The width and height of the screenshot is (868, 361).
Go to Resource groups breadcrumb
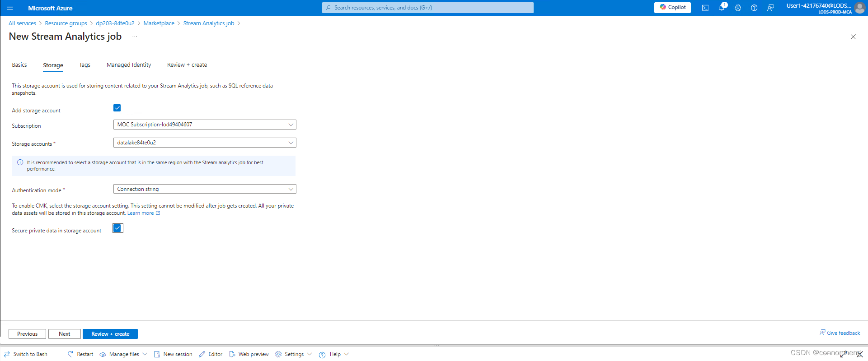coord(66,23)
